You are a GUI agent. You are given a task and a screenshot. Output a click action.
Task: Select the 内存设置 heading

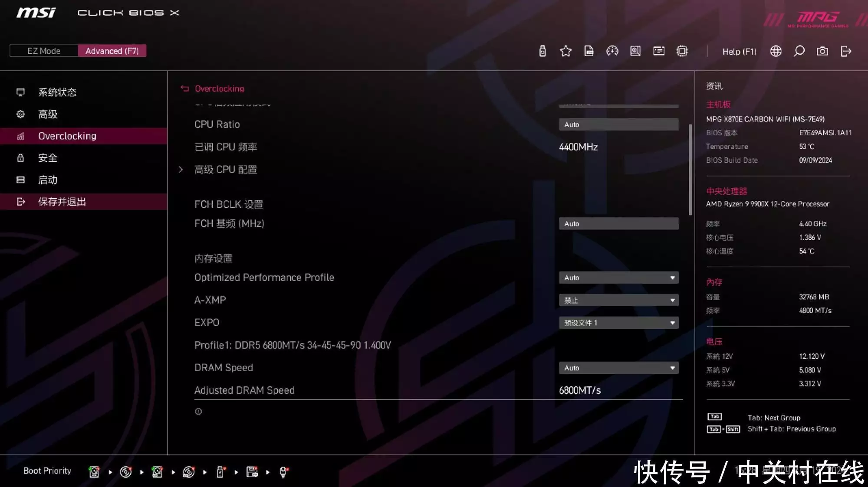click(213, 258)
